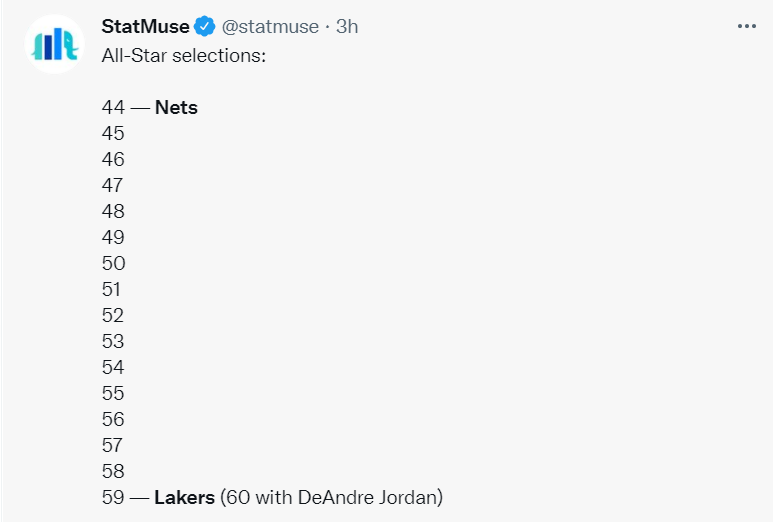Open the @statmuse handle link
This screenshot has height=522, width=773.
click(270, 27)
